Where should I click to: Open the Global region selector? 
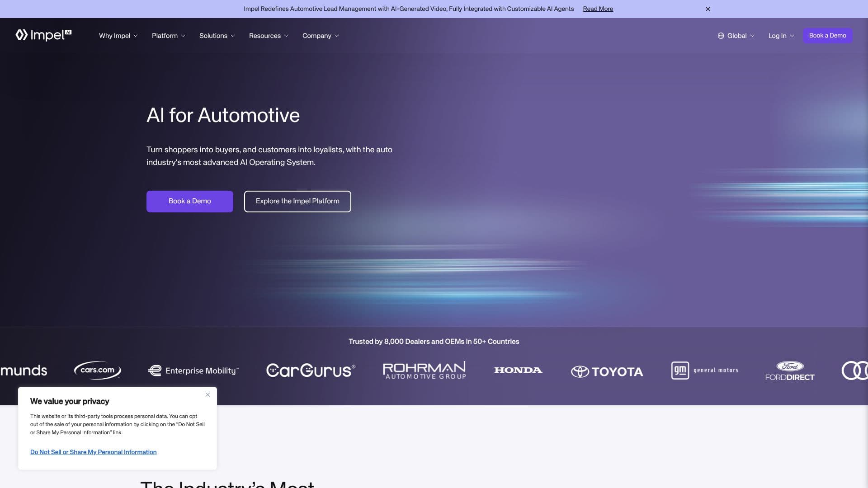pos(736,36)
